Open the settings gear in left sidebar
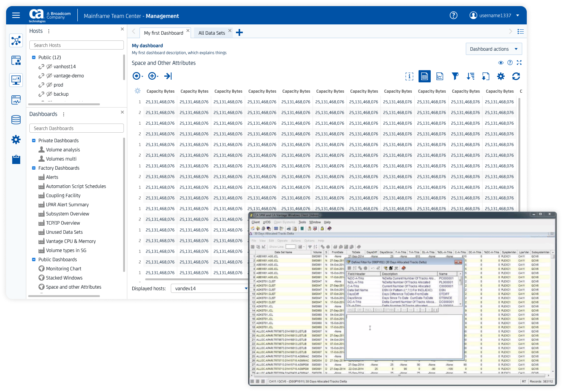This screenshot has height=392, width=563. pyautogui.click(x=16, y=140)
